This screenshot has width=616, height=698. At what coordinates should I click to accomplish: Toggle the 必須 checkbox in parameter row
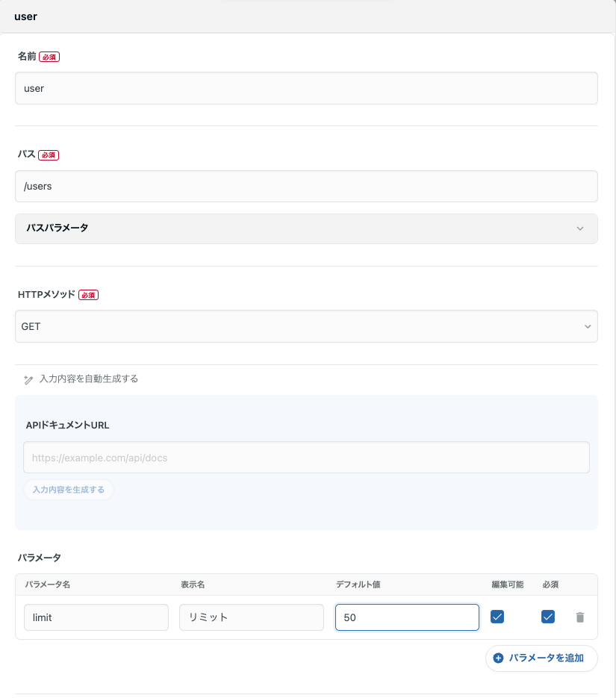pos(548,617)
